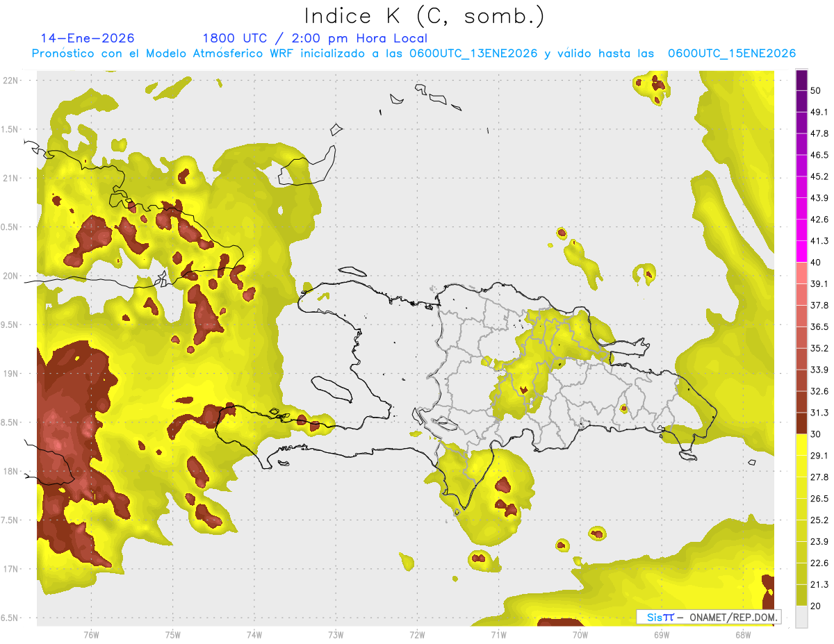Viewport: 834px width, 644px height.
Task: Click the longitude axis label "73W"
Action: coord(336,635)
